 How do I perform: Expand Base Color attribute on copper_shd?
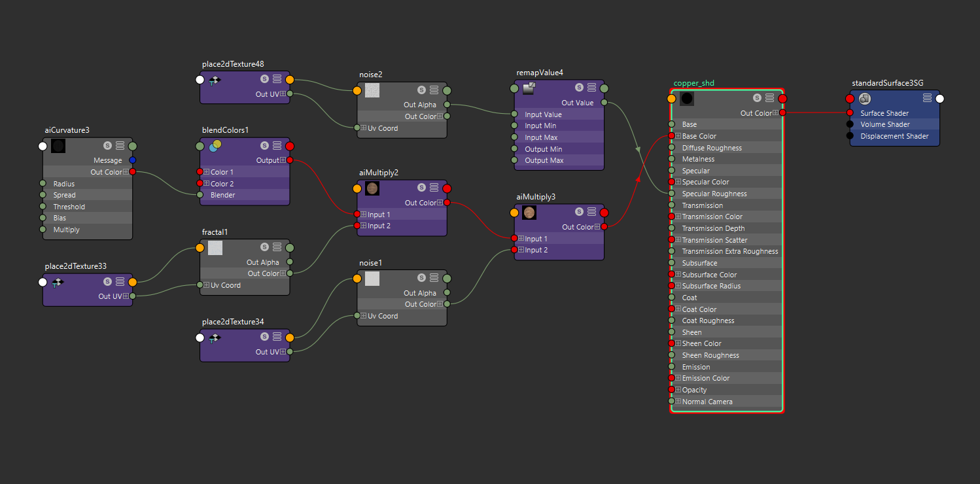click(x=678, y=136)
